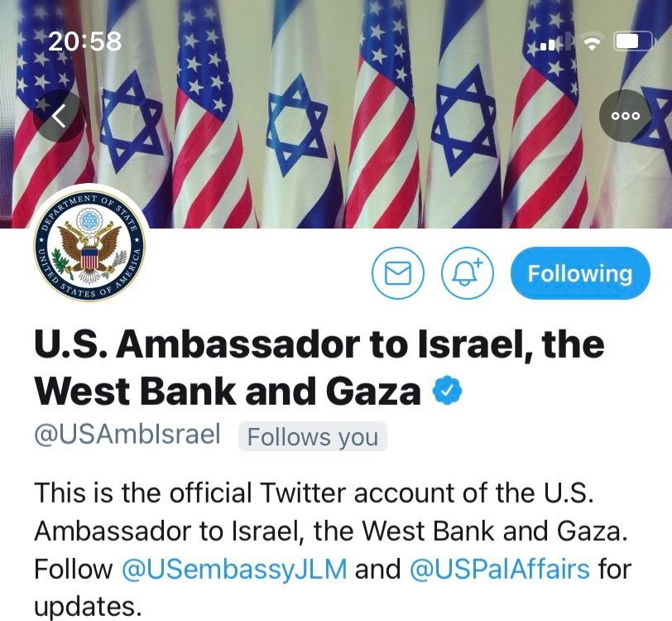Tap the battery status icon
This screenshot has width=672, height=621.
tap(633, 42)
